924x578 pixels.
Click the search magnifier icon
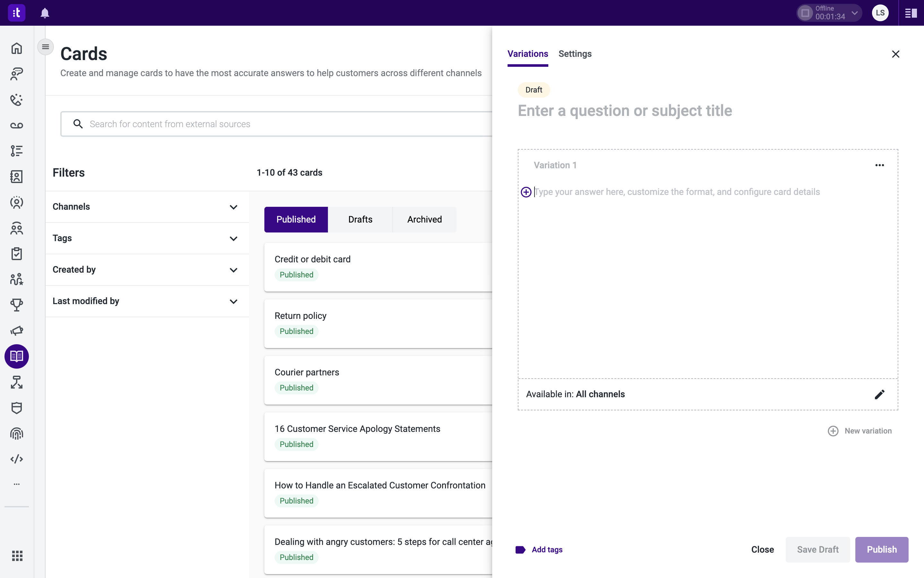point(78,124)
